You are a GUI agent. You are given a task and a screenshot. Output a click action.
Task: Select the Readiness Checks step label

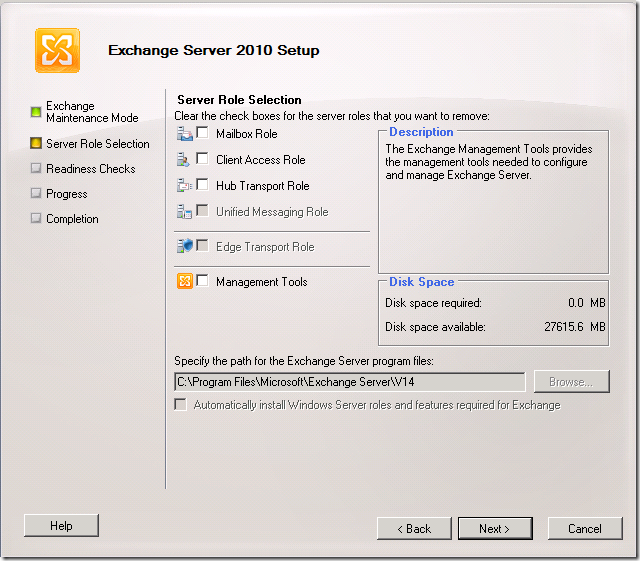coord(91,169)
